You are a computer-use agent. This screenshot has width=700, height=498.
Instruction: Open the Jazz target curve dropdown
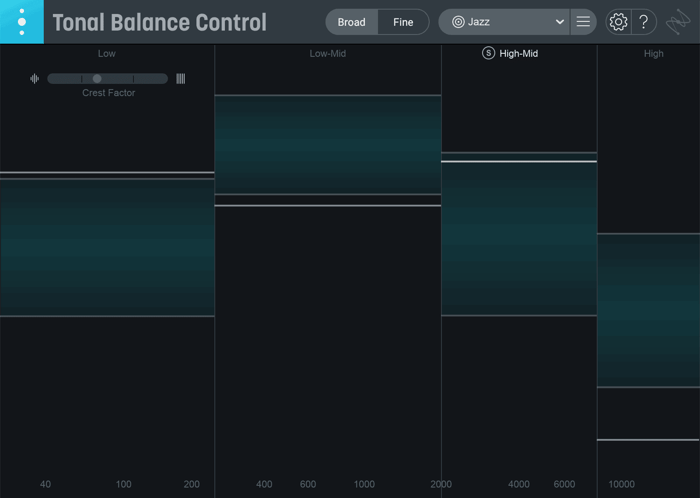pos(504,22)
